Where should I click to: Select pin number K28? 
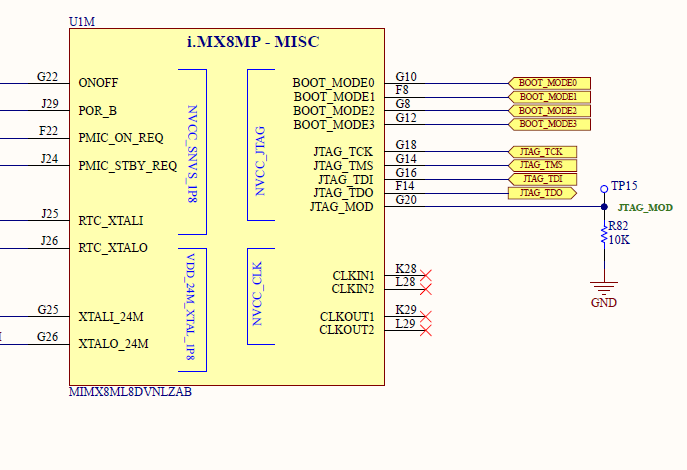[406, 269]
